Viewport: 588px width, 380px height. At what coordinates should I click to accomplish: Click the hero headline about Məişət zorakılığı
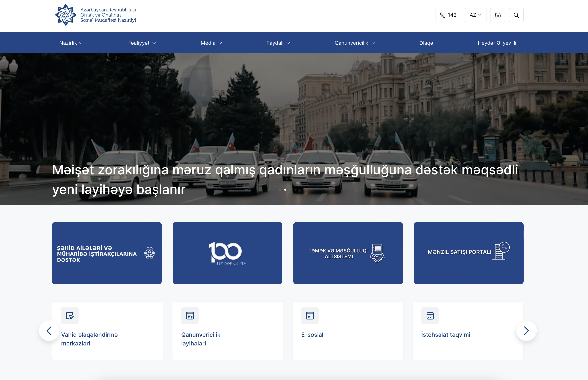(x=285, y=179)
